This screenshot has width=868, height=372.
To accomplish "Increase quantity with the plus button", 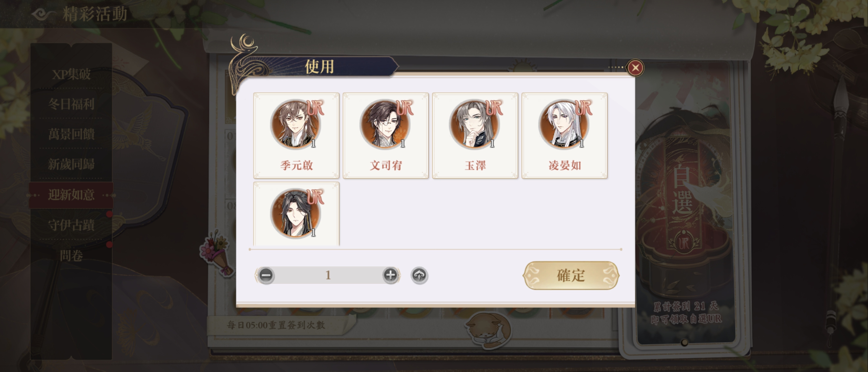I will click(x=391, y=275).
